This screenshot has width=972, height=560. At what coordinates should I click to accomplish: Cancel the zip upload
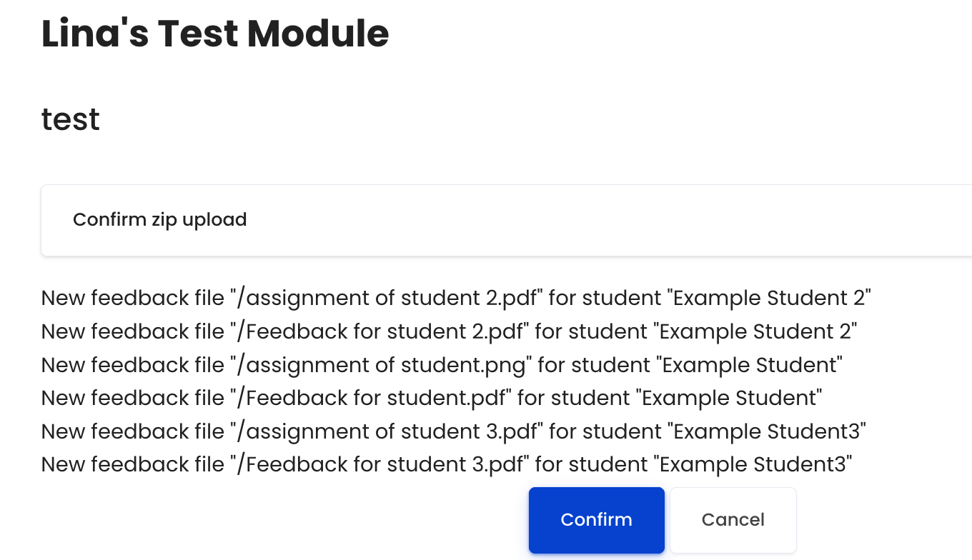pos(733,520)
